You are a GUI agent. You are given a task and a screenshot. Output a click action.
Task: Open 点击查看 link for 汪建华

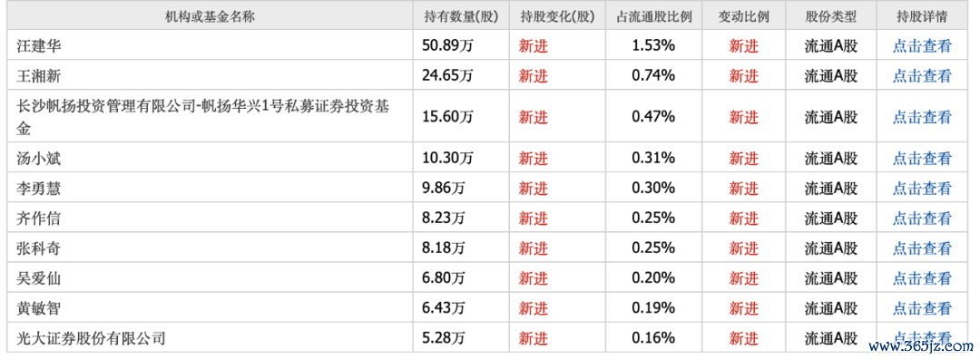pyautogui.click(x=922, y=45)
